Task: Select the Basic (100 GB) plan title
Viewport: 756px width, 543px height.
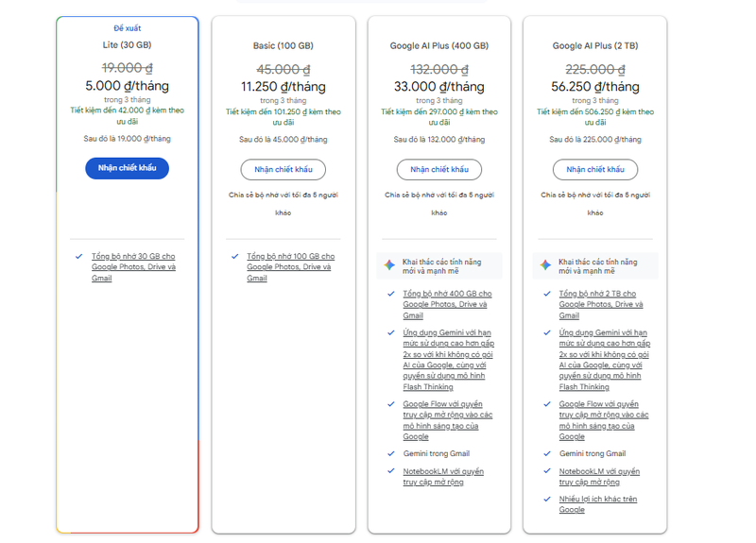Action: (x=283, y=45)
